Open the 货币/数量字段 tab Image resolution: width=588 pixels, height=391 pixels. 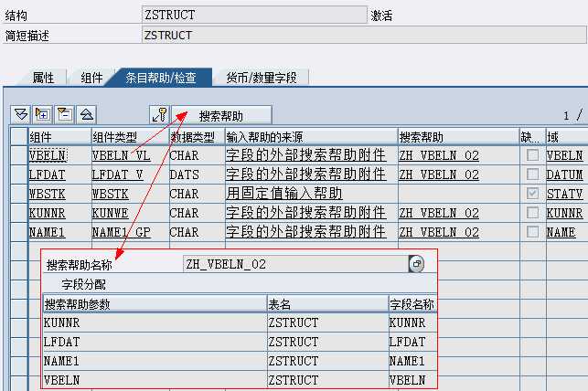coord(261,79)
